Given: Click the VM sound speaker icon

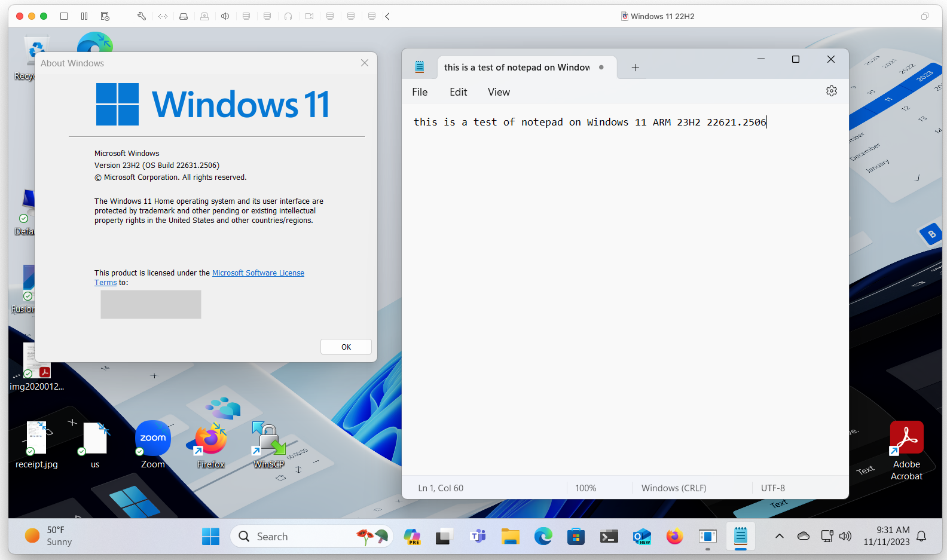Looking at the screenshot, I should [225, 16].
